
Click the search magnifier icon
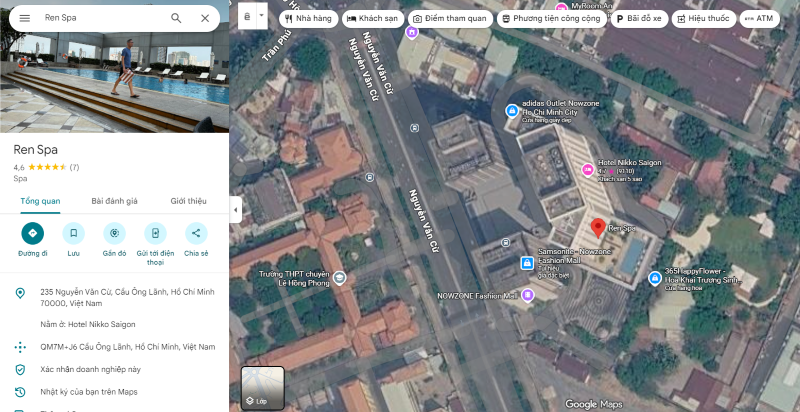tap(176, 18)
